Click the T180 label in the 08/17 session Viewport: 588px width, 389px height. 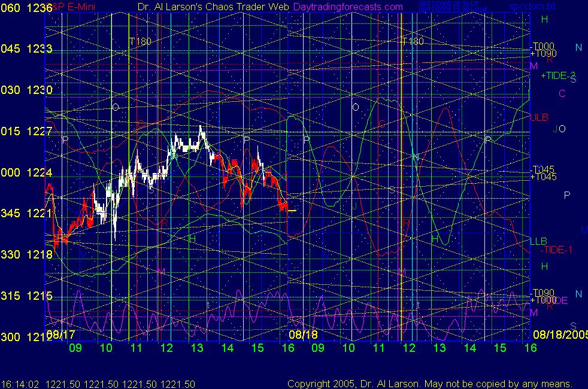click(140, 41)
